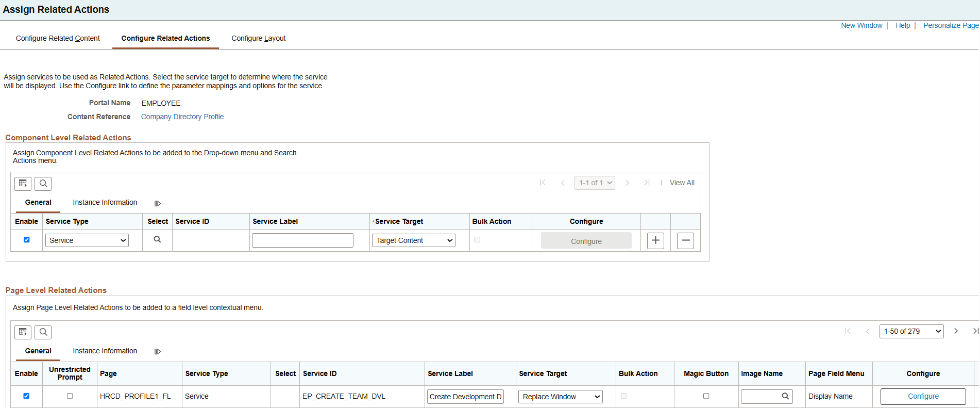The height and width of the screenshot is (408, 980).
Task: Open the New Window link
Action: click(861, 25)
